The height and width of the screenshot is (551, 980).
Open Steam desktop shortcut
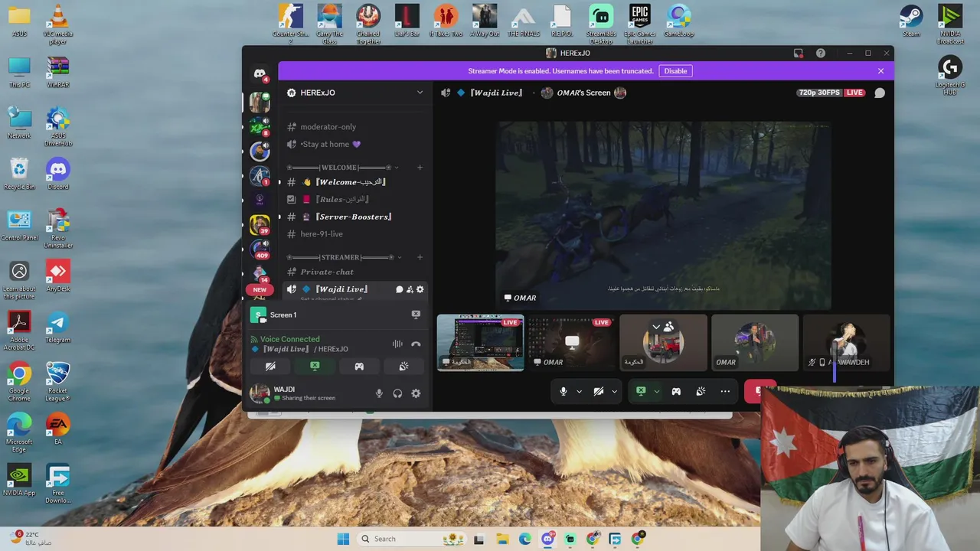pos(911,21)
